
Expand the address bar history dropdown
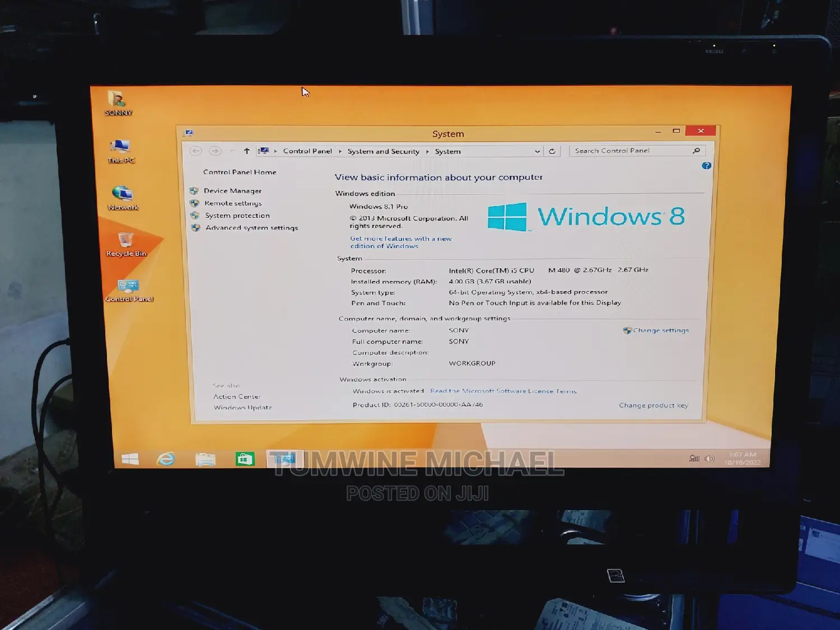(x=537, y=151)
